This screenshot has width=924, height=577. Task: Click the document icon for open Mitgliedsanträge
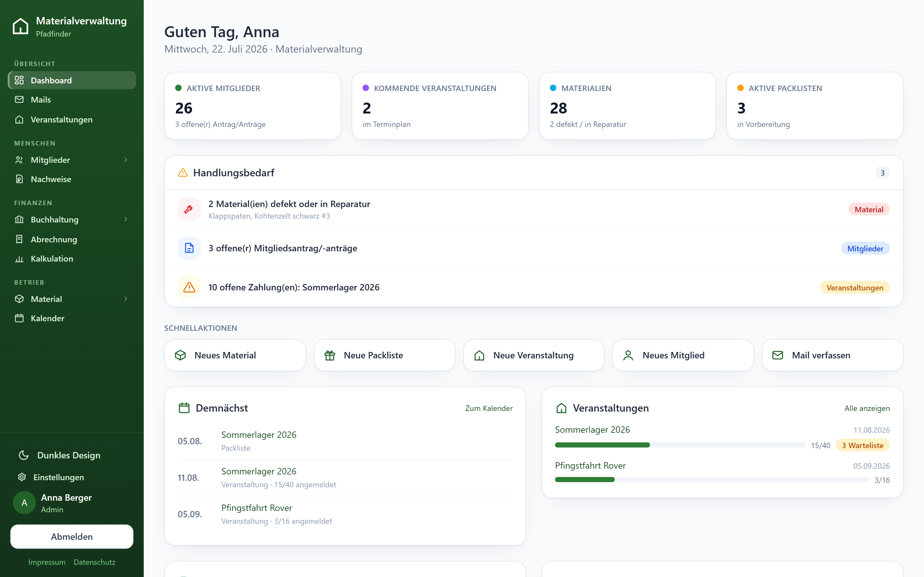[189, 248]
